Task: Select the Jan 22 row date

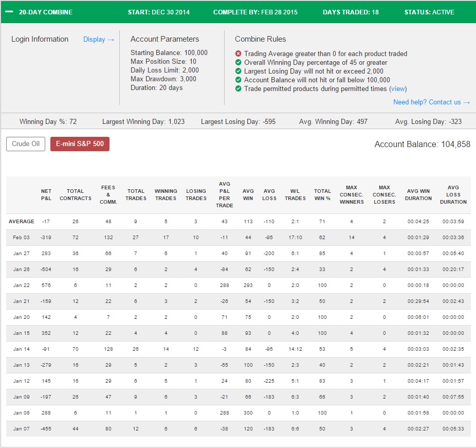Action: 21,285
